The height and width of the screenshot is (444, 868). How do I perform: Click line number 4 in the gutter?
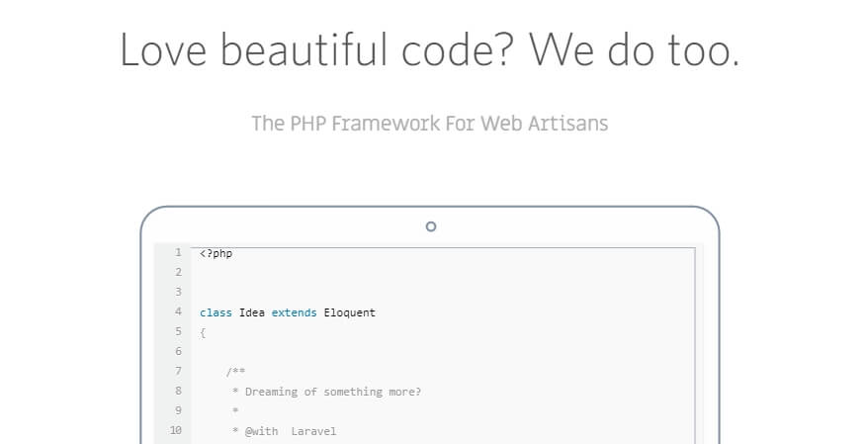click(178, 311)
